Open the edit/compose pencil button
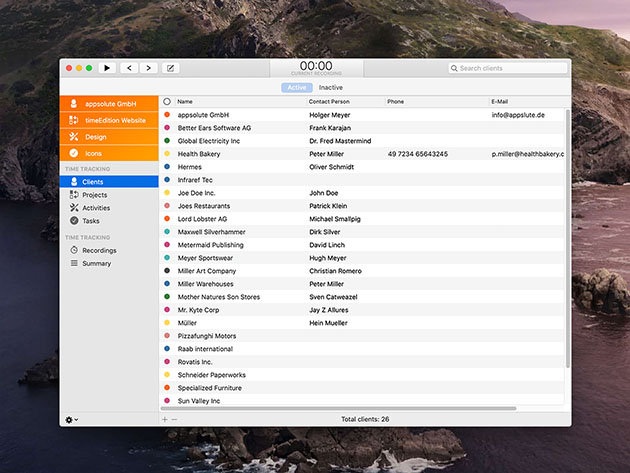This screenshot has width=630, height=473. click(170, 68)
